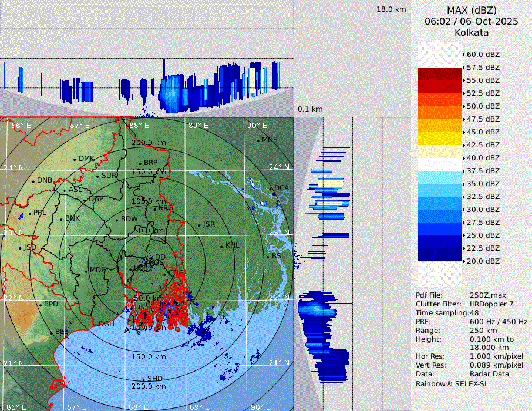Select the PRL station marker
Screen dimensions: 532x411
click(x=29, y=213)
